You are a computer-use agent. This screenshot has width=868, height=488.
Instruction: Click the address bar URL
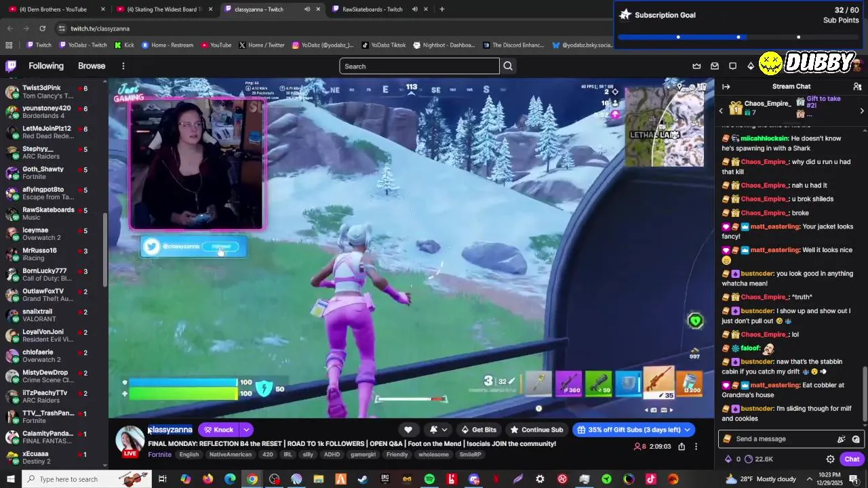coord(100,28)
